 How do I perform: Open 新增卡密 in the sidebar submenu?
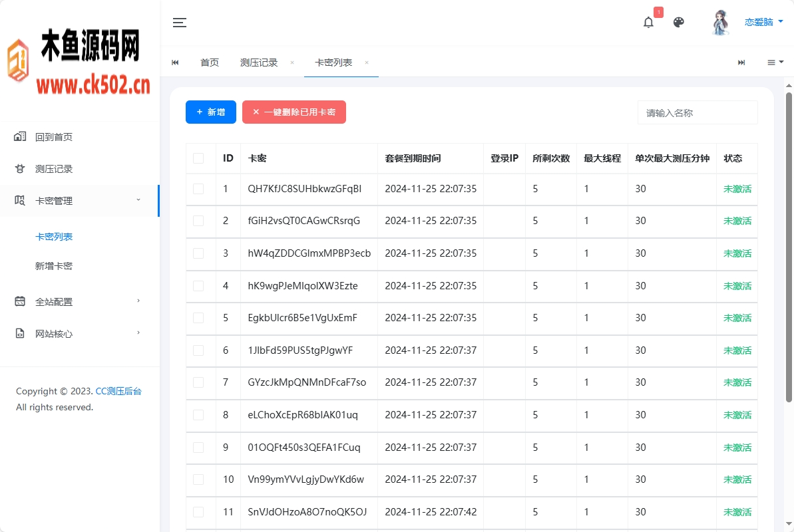[54, 266]
